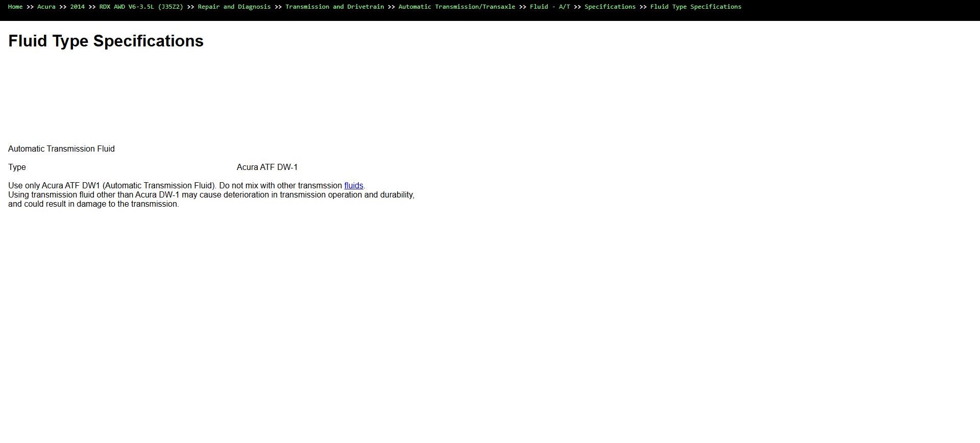Open the Acura breadcrumb link
Viewport: 980px width, 443px height.
pos(46,7)
